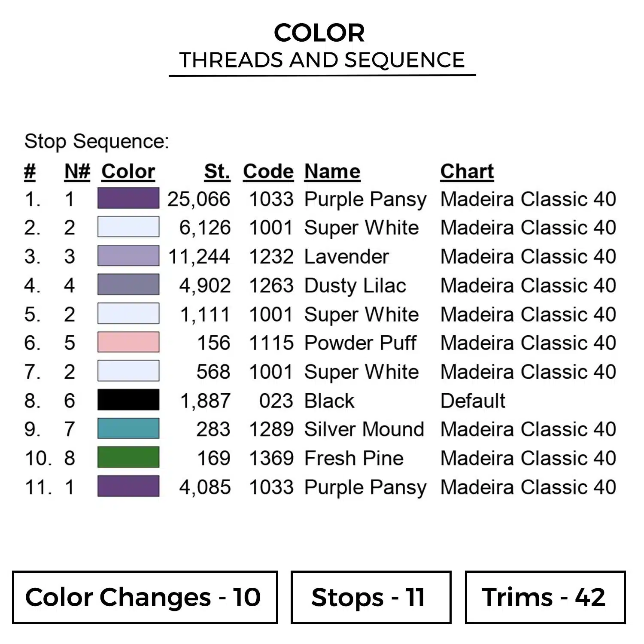
Task: Click the Super White swatch in row 2
Action: tap(128, 228)
